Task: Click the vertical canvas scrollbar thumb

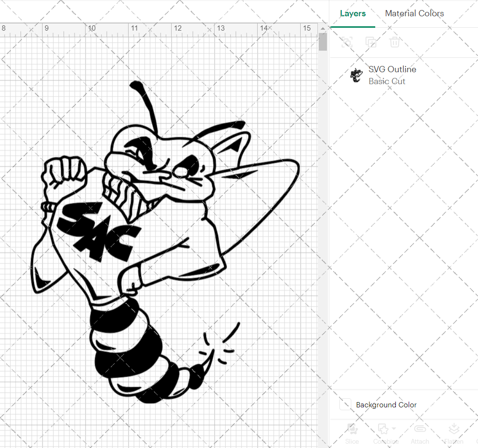Action: (x=323, y=42)
